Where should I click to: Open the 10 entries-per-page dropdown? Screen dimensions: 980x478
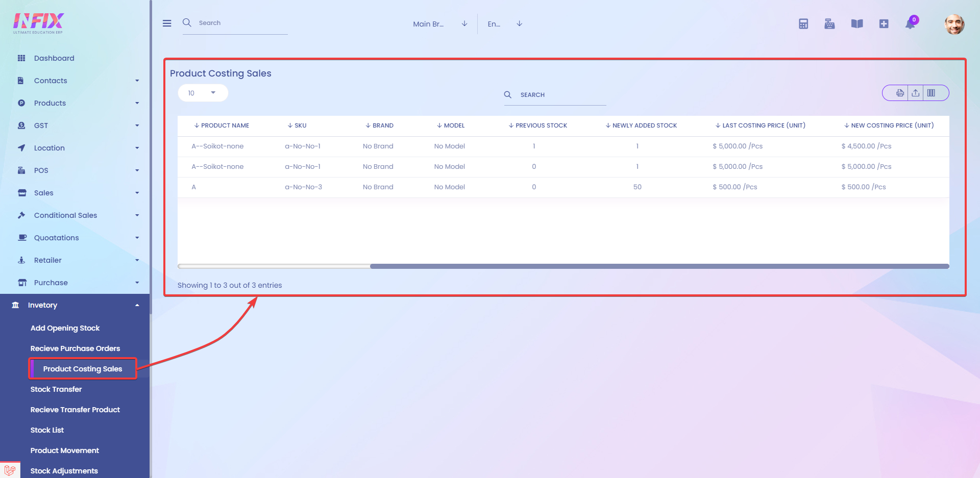203,93
